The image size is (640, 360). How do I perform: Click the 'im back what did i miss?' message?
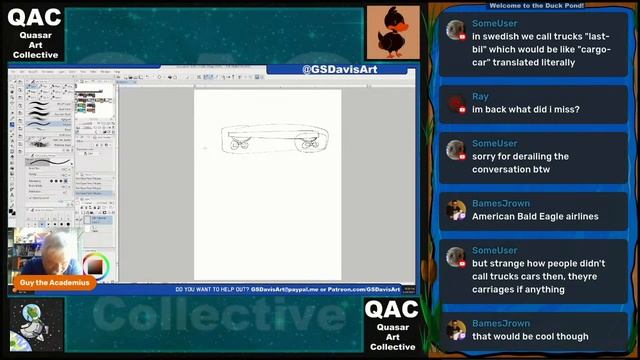point(526,109)
